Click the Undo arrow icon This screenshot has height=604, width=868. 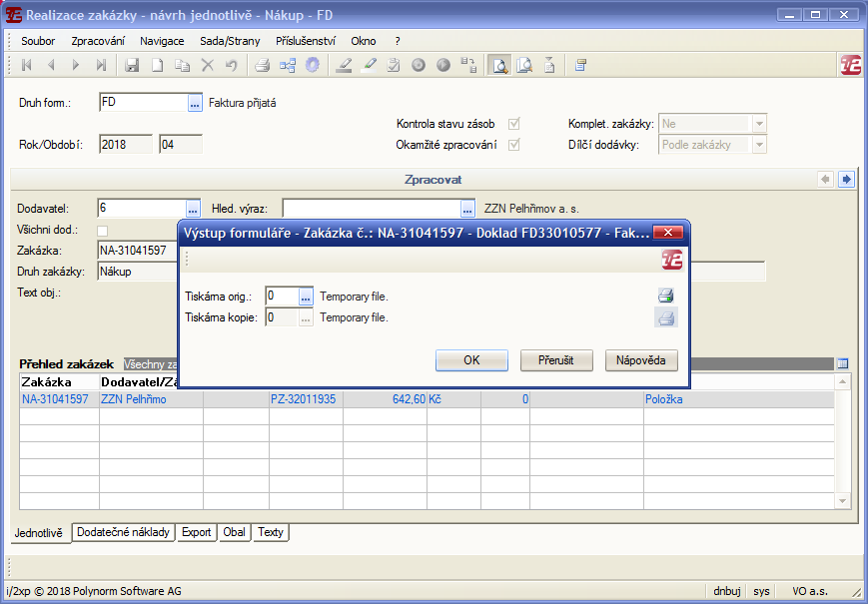click(232, 65)
